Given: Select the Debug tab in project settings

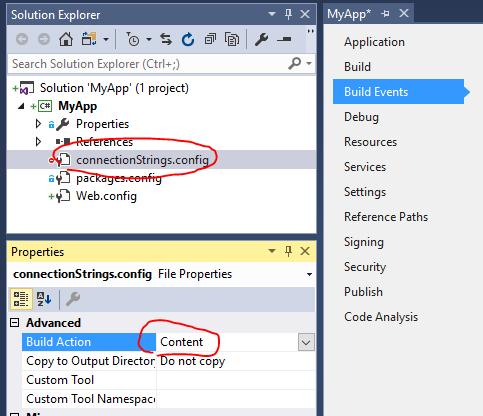Looking at the screenshot, I should pyautogui.click(x=361, y=117).
